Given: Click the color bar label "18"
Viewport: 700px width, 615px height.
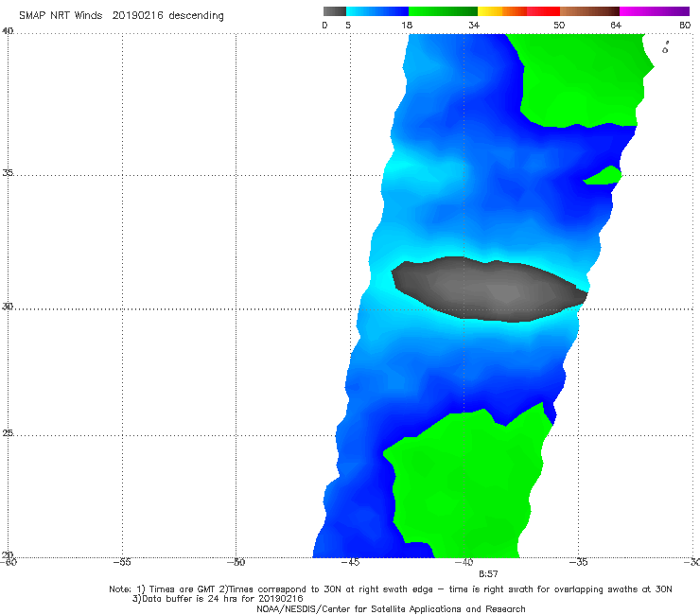Looking at the screenshot, I should pos(407,25).
